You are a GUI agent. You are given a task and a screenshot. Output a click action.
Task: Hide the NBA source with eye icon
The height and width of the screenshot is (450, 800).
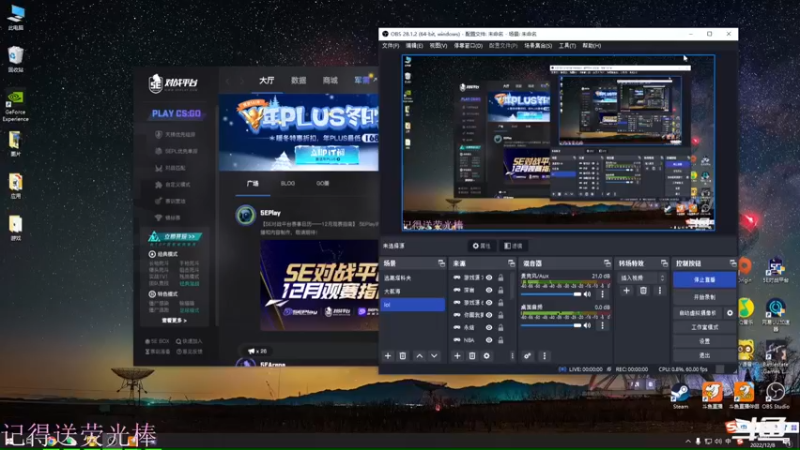[489, 340]
